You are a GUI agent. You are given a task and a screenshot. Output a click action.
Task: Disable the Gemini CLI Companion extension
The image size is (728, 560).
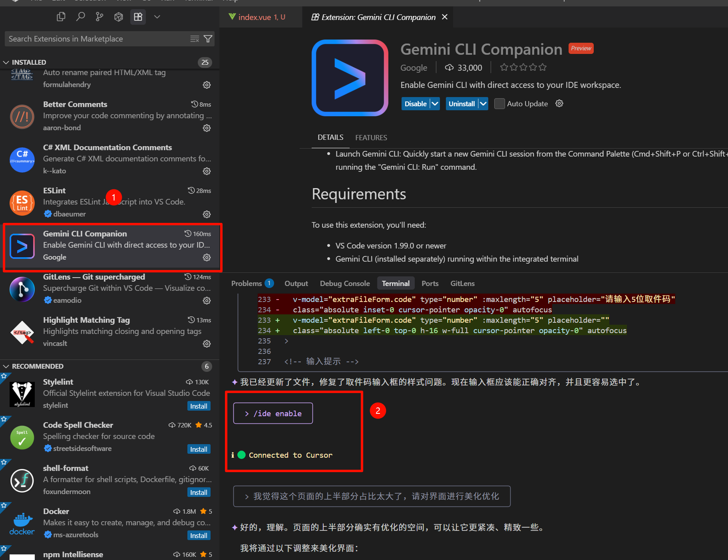click(416, 103)
